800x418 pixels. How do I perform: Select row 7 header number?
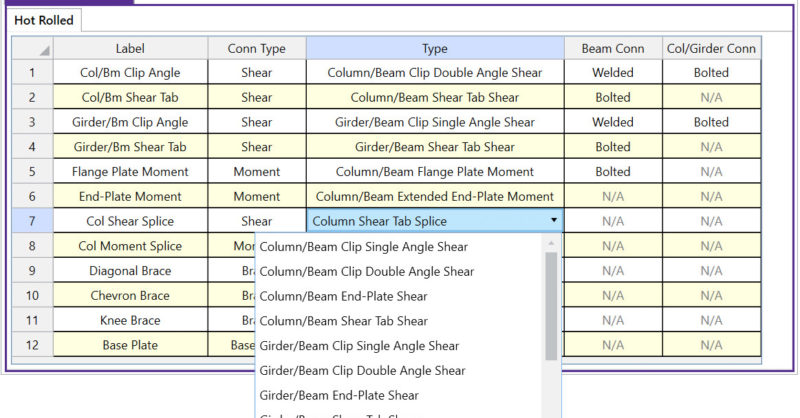click(32, 221)
